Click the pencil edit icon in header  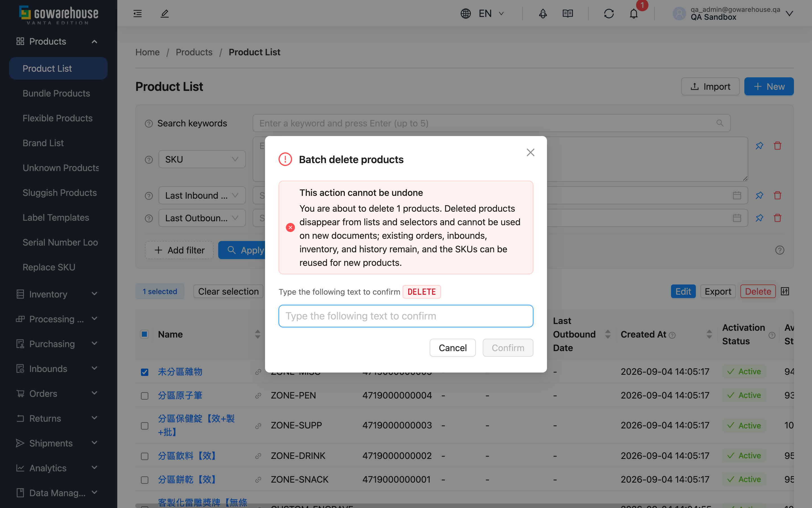coord(164,14)
